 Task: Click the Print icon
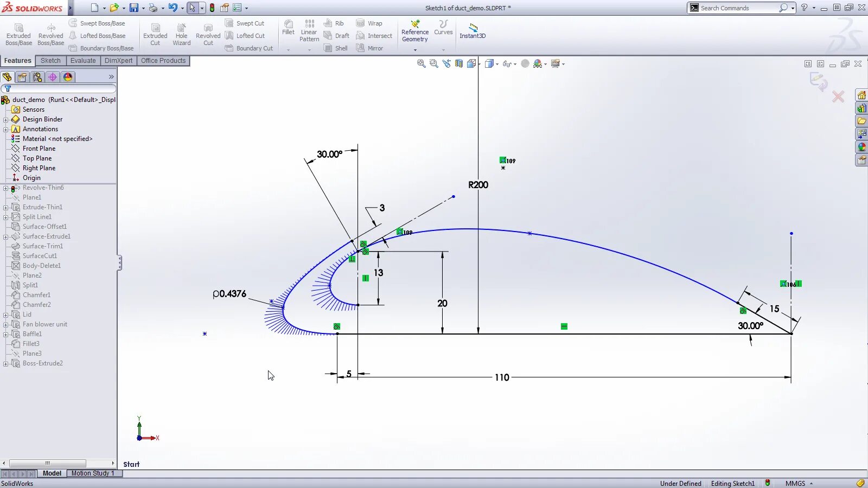153,8
